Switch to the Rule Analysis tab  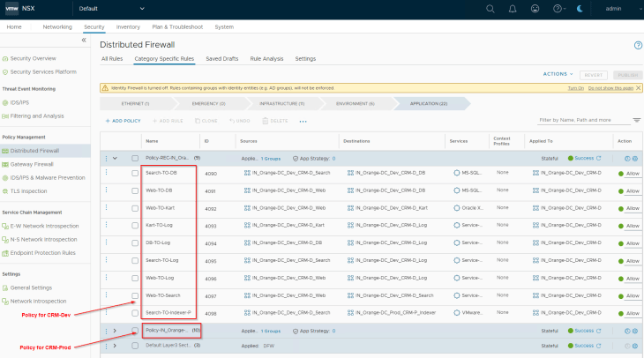tap(266, 58)
